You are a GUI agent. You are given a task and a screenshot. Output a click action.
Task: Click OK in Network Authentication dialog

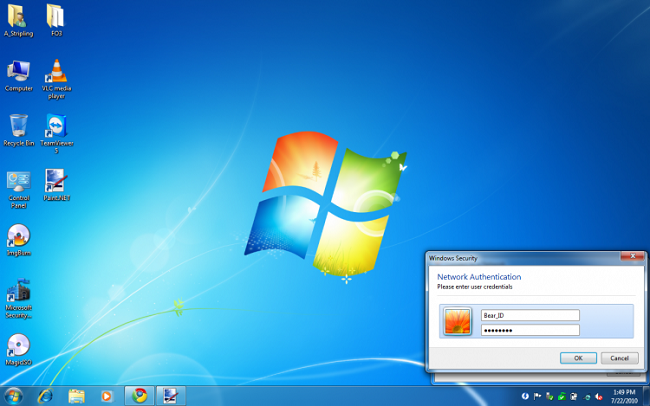click(578, 358)
